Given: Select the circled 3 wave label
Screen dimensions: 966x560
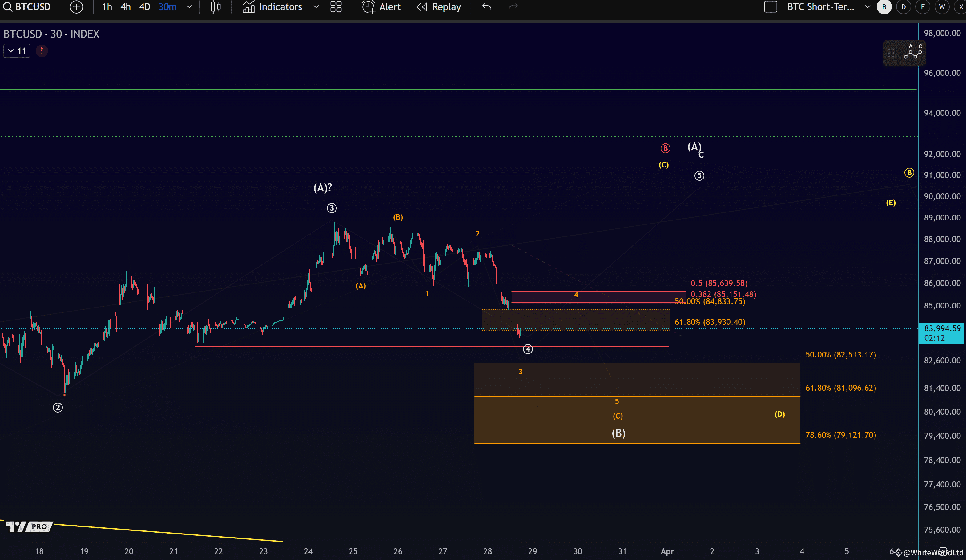Looking at the screenshot, I should click(x=332, y=208).
